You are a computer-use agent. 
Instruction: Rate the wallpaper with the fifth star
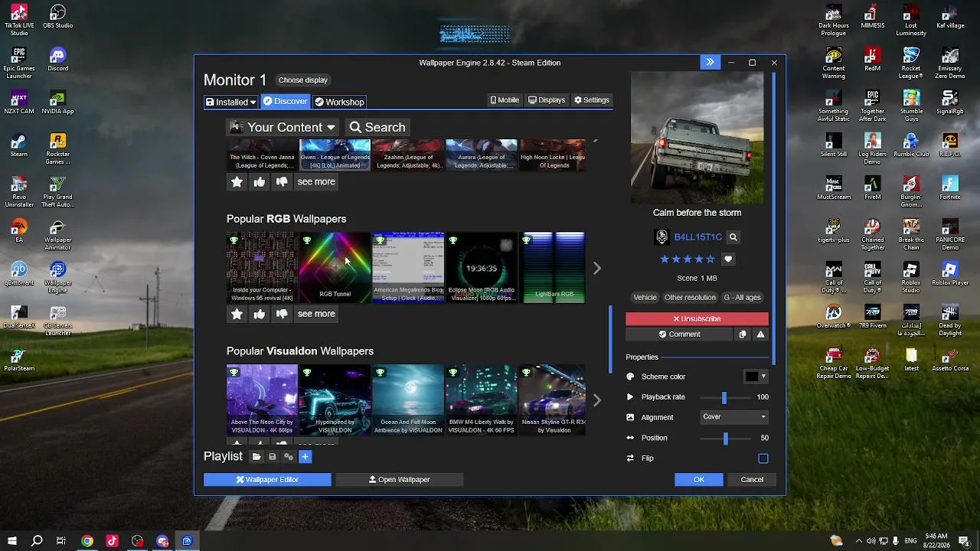coord(710,259)
